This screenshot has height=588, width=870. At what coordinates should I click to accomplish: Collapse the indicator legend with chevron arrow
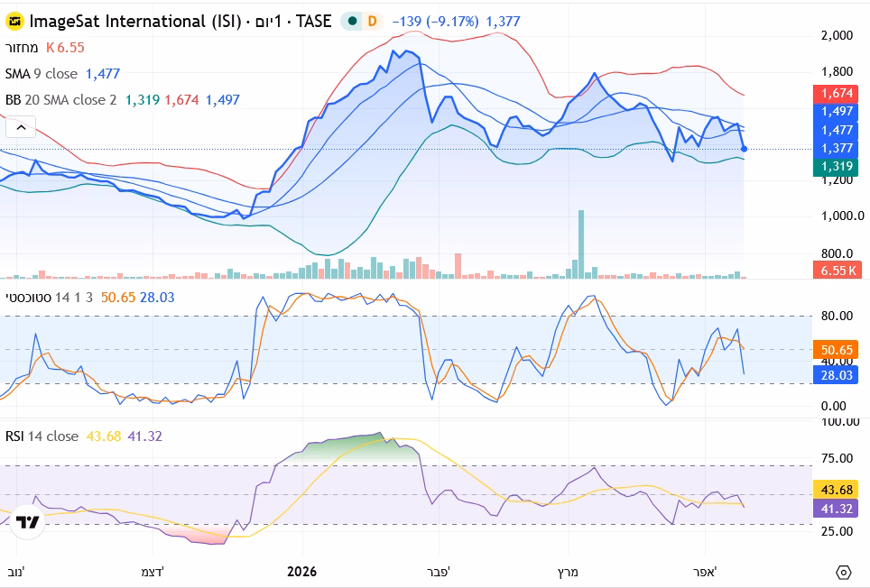[21, 127]
